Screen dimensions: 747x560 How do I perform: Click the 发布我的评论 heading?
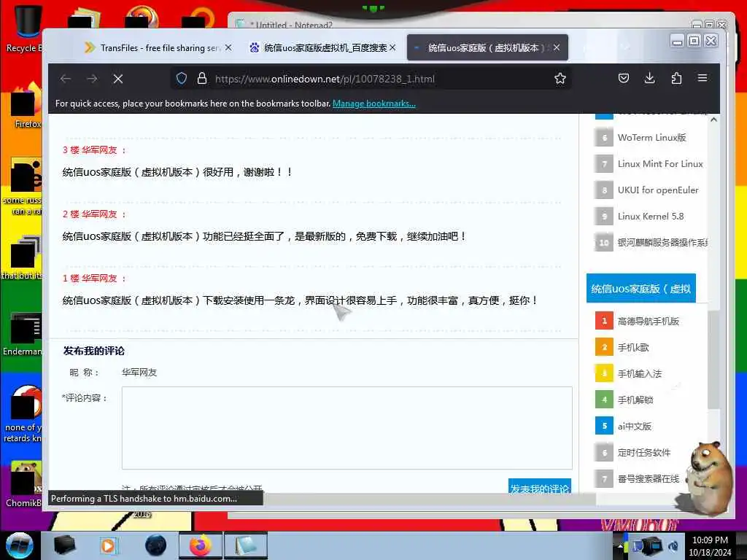coord(94,351)
